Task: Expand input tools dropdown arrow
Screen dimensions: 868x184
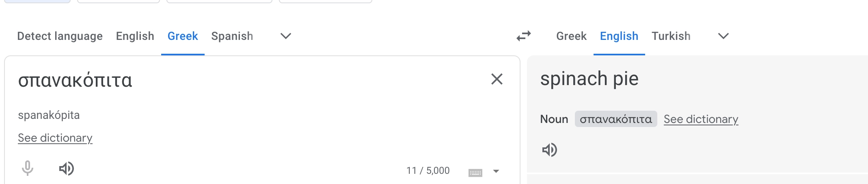Action: [496, 171]
